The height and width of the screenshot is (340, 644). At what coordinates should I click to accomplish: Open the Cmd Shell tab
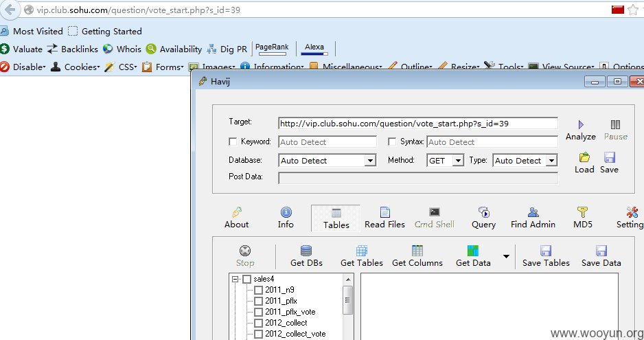point(434,218)
